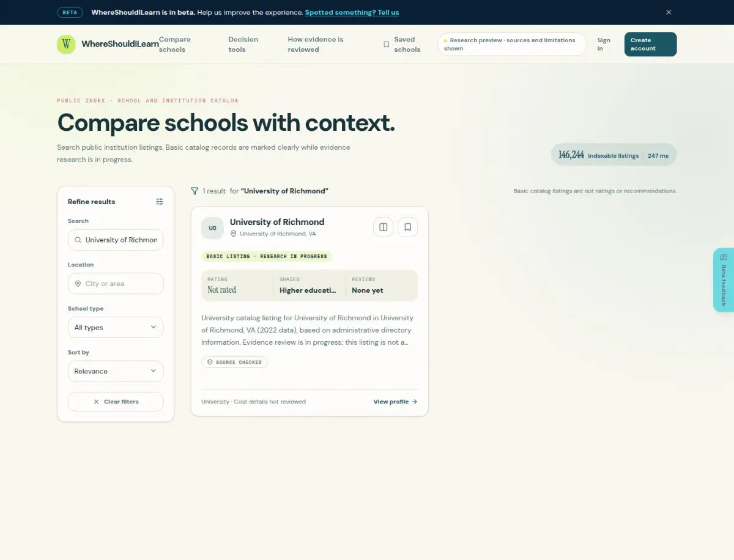Dismiss the beta banner with the X icon

coord(669,12)
